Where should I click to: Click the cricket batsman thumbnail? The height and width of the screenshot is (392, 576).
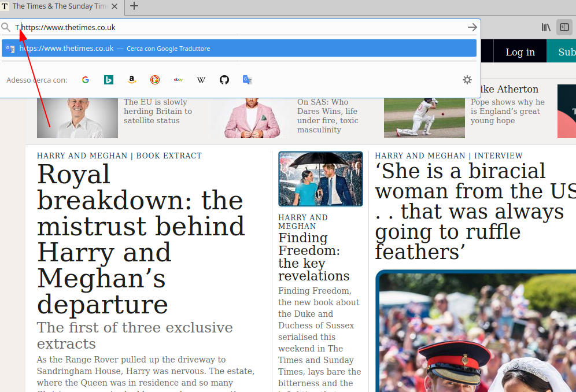(424, 118)
